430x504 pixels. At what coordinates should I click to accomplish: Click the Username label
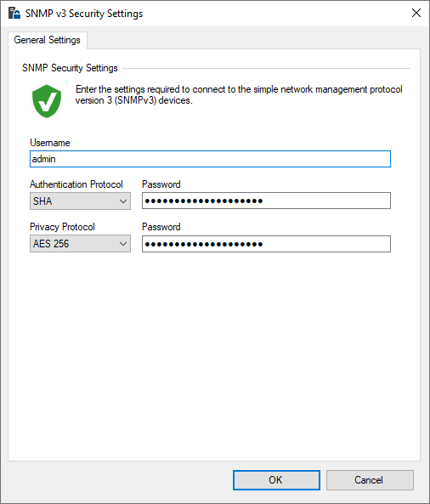(50, 143)
